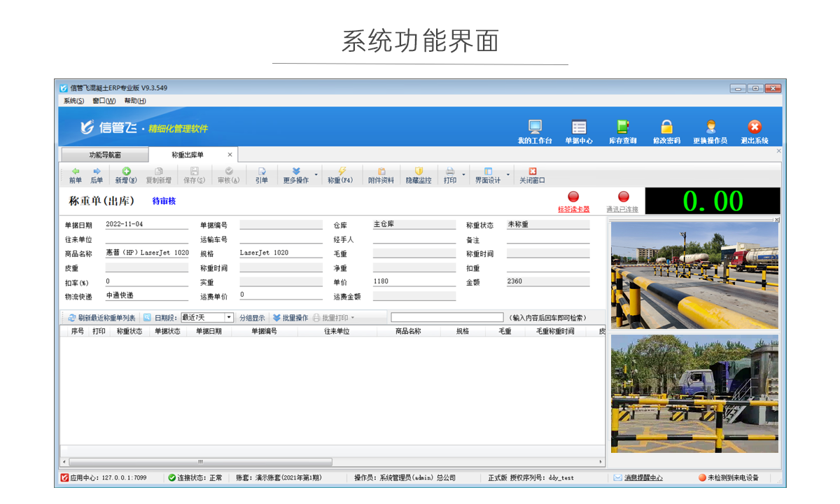Click the 称重(F4) lightning icon
The height and width of the screenshot is (504, 840).
tap(342, 171)
